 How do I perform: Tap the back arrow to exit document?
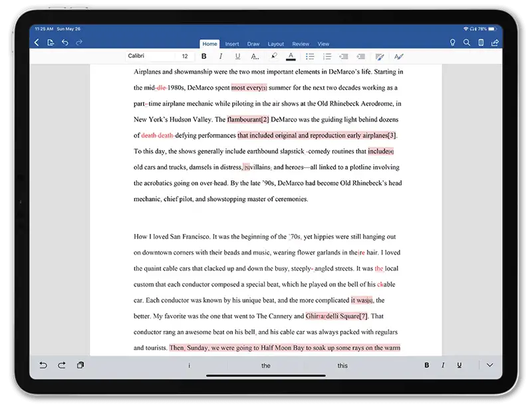tap(37, 43)
